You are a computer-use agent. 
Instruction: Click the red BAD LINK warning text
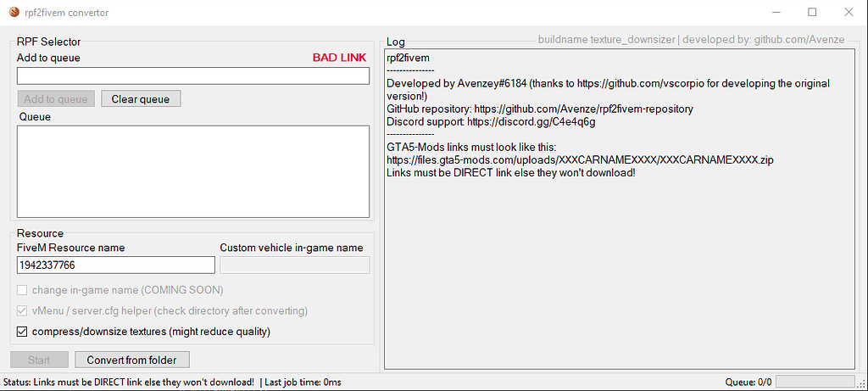pos(339,58)
